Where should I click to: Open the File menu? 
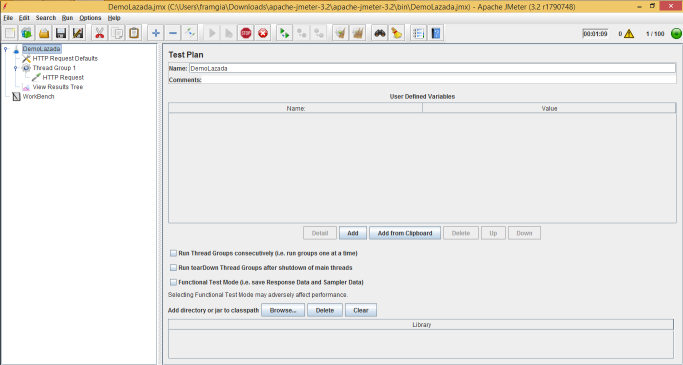8,18
